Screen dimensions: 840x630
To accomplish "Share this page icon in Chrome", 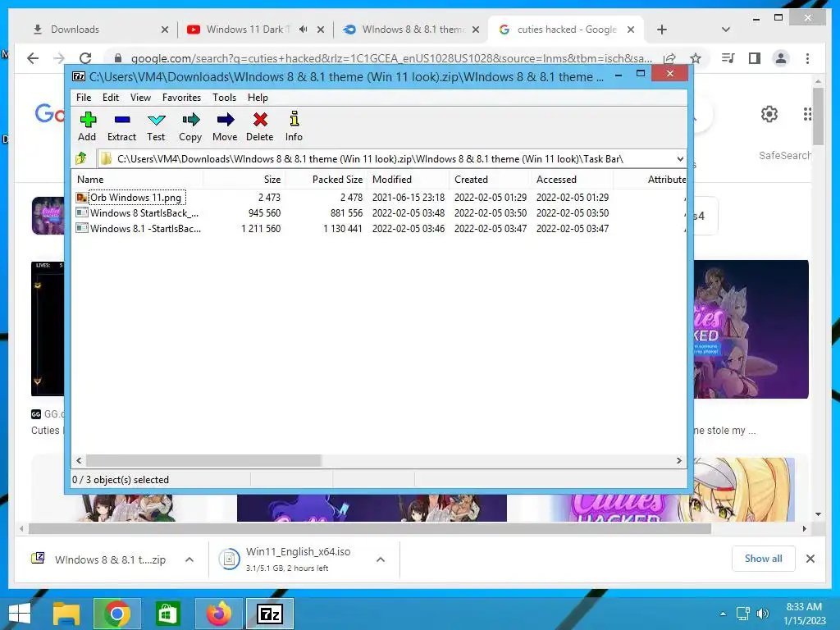I will click(x=669, y=58).
